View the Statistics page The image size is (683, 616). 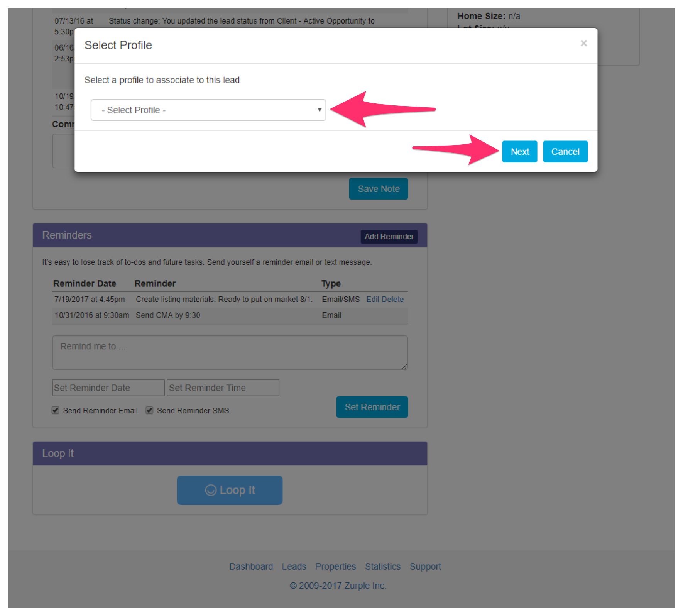click(382, 566)
